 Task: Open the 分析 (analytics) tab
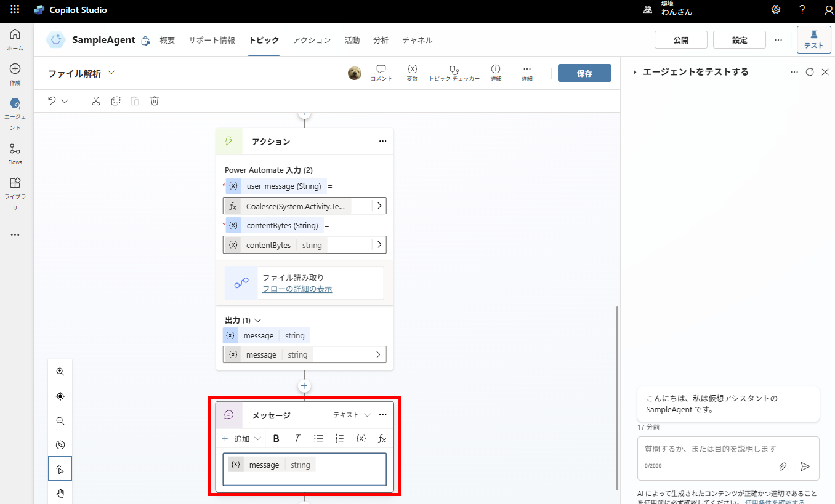point(381,40)
